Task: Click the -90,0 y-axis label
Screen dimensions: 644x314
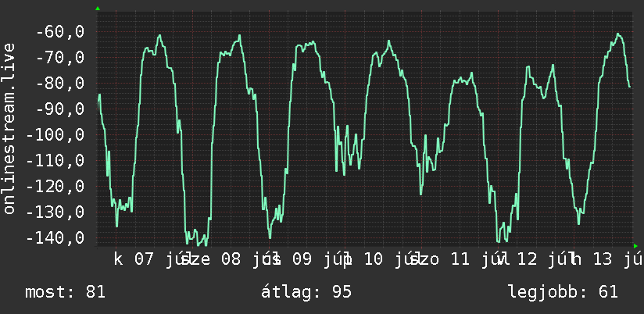Action: (60, 109)
